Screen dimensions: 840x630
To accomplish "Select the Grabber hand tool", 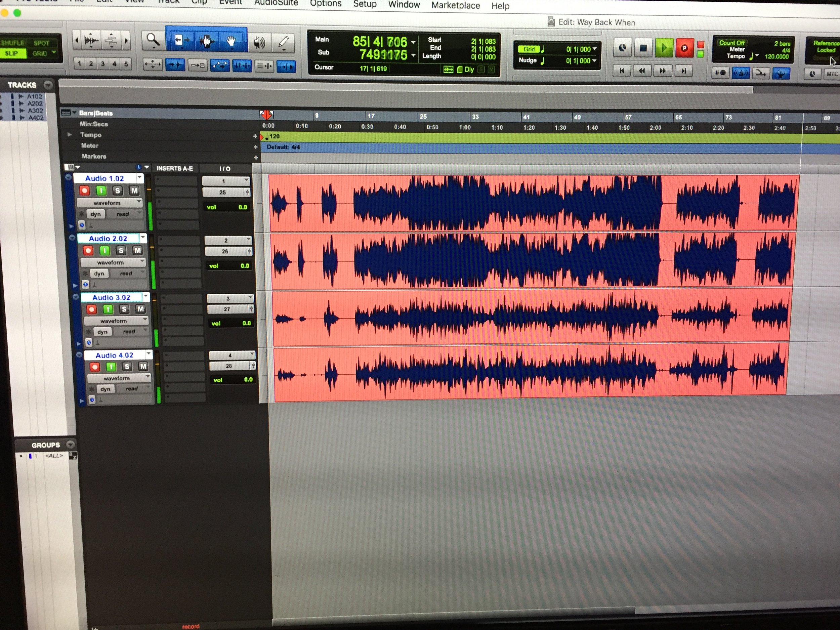I will click(231, 41).
